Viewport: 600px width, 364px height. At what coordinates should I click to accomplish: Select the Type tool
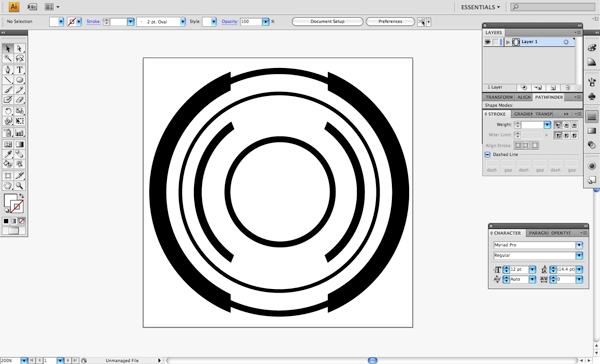[x=20, y=70]
